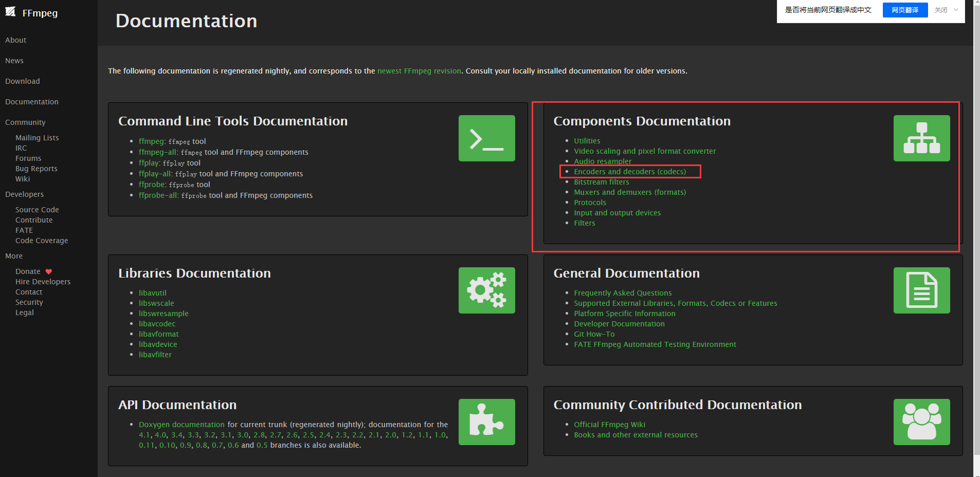Open the About page in sidebar
This screenshot has width=980, height=477.
click(x=15, y=40)
